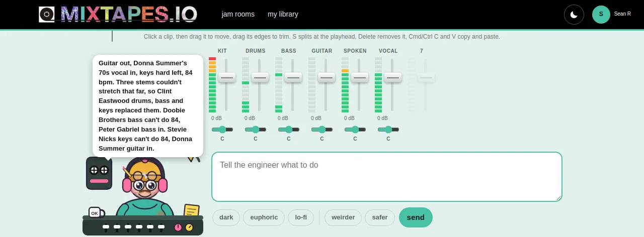This screenshot has height=237, width=644.
Task: Click the DRUMS pan slider
Action: point(256,130)
